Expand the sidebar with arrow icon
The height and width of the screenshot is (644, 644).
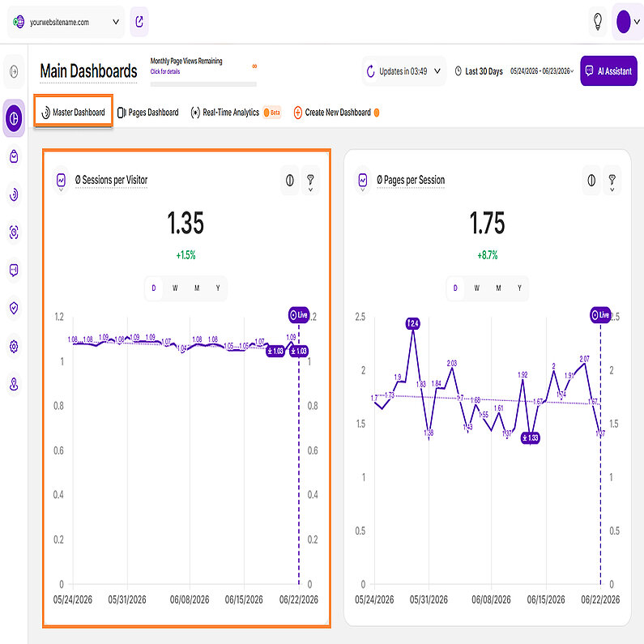pos(14,72)
